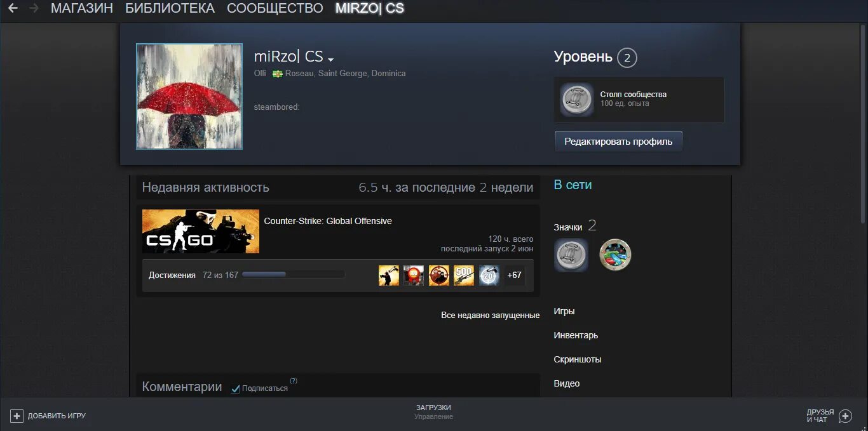The height and width of the screenshot is (431, 868).
Task: Click the Dominica flag icon
Action: (x=278, y=74)
